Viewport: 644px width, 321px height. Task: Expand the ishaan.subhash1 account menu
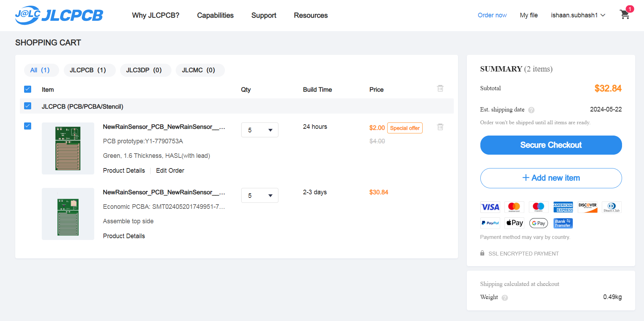578,15
